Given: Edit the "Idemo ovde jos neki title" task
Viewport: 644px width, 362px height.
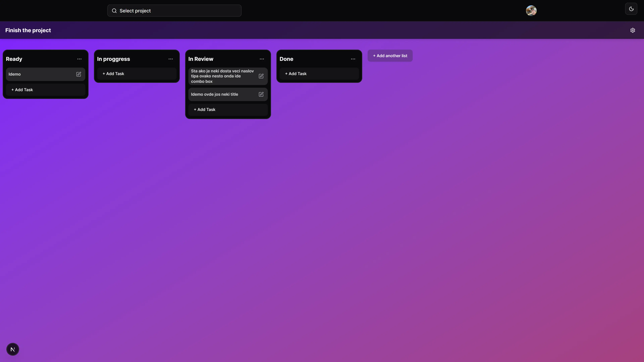Looking at the screenshot, I should [x=261, y=94].
